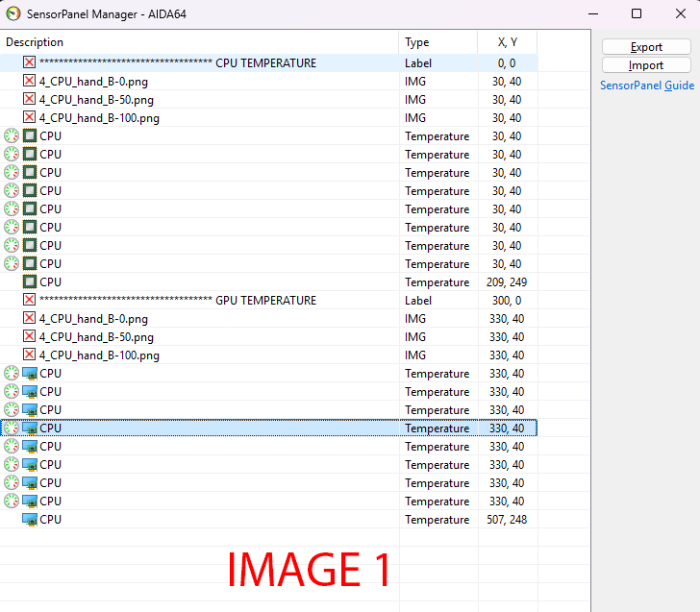
Task: Click the Import button
Action: pyautogui.click(x=646, y=65)
